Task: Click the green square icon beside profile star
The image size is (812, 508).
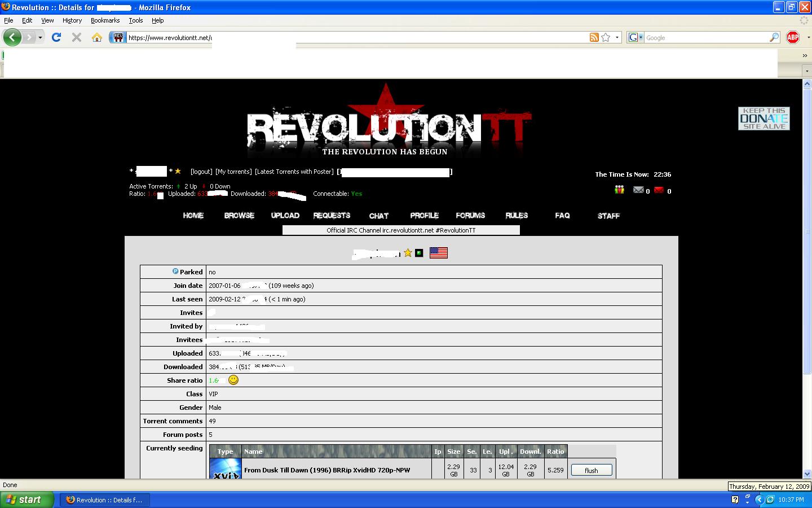Action: tap(419, 253)
